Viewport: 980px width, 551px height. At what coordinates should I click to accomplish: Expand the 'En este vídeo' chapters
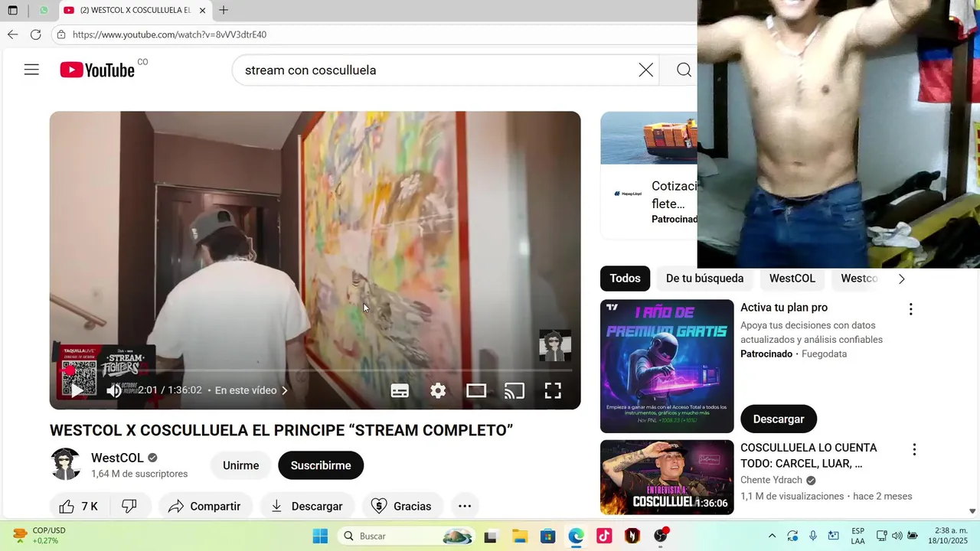click(x=251, y=390)
